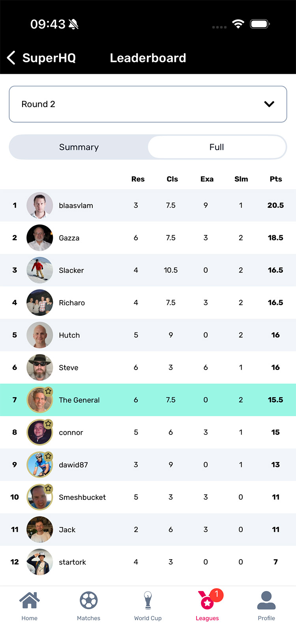The image size is (296, 644).
Task: Open the Round 2 dropdown
Action: coord(148,104)
